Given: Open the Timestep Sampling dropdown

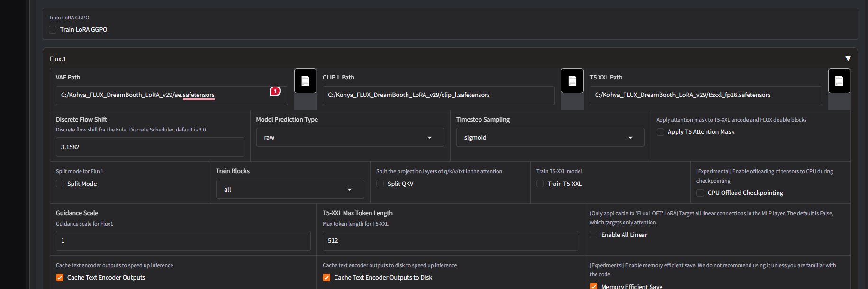Looking at the screenshot, I should tap(550, 138).
